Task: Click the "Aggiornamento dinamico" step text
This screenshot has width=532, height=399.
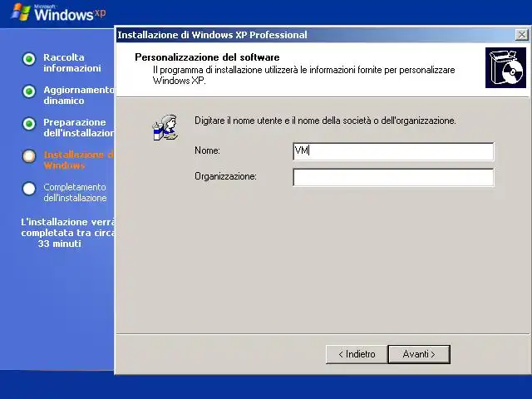Action: tap(79, 95)
